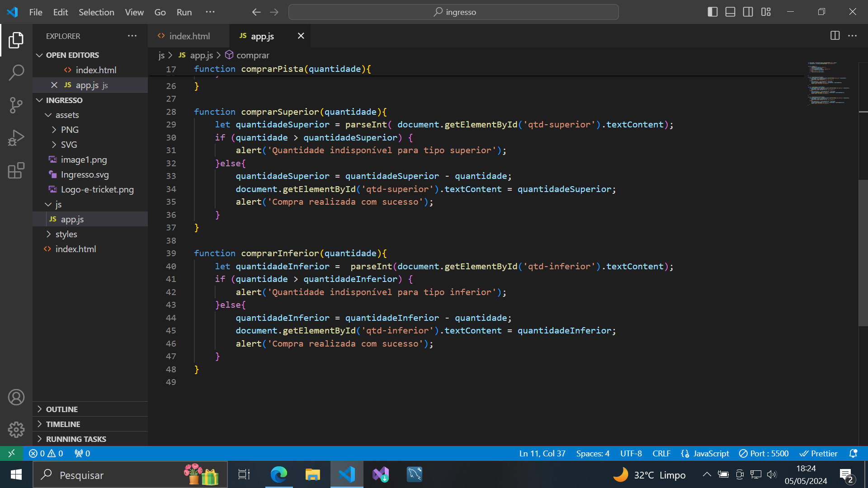868x488 pixels.
Task: Open the Selection menu
Action: tap(96, 12)
